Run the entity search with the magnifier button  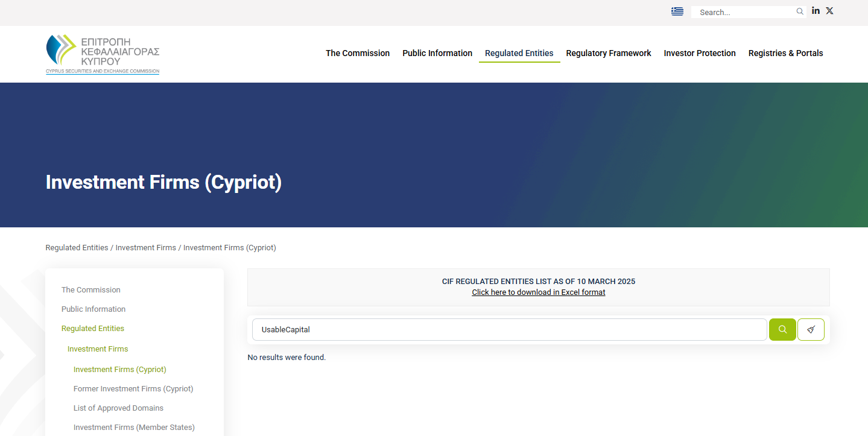click(x=782, y=329)
